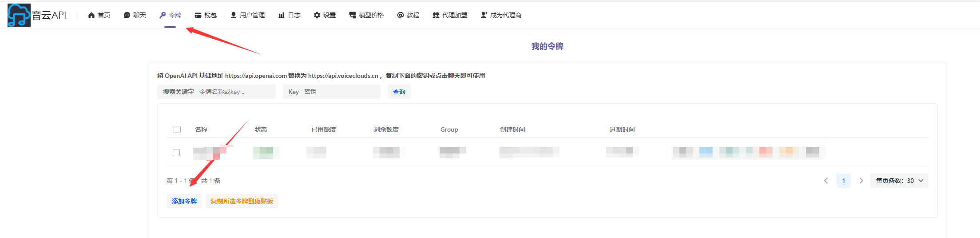
Task: Click the cart icon beside 模型价格
Action: coord(353,15)
